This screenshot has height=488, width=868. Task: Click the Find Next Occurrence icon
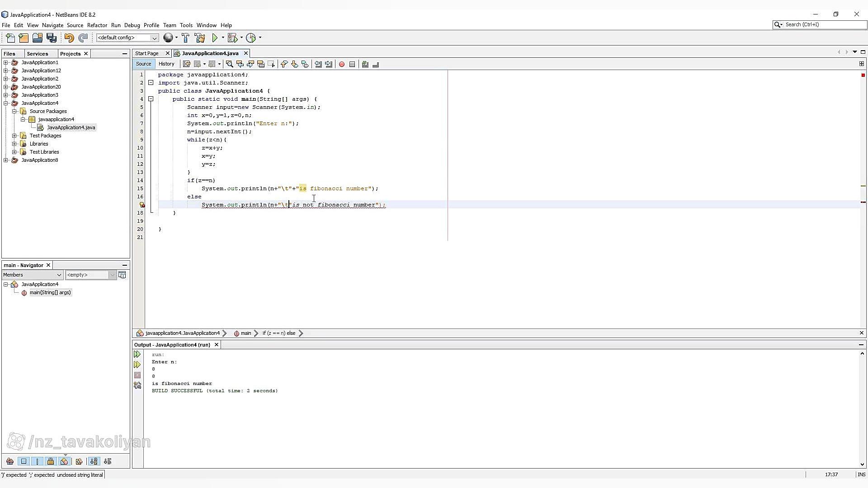[x=250, y=64]
